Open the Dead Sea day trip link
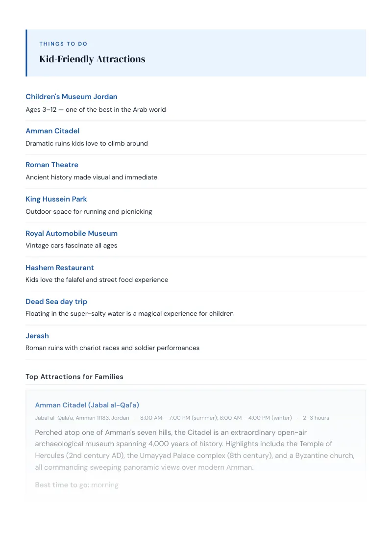 point(56,302)
